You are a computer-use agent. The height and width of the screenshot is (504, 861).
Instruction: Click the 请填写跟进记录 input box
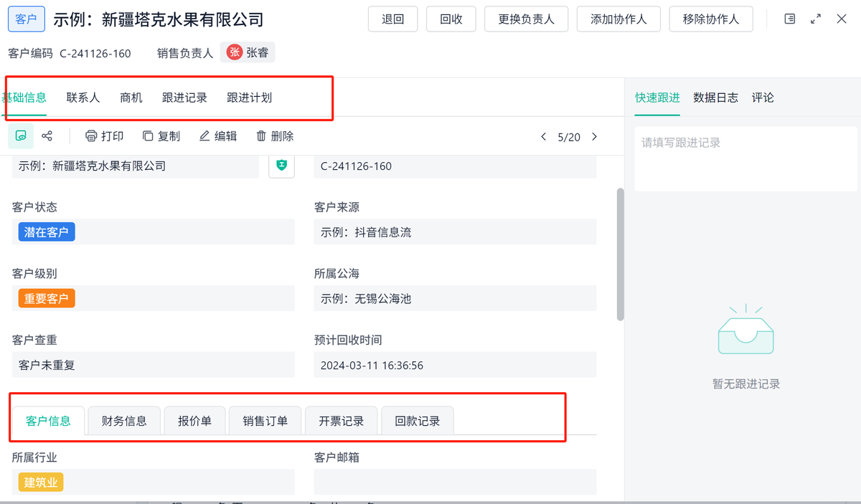click(745, 159)
